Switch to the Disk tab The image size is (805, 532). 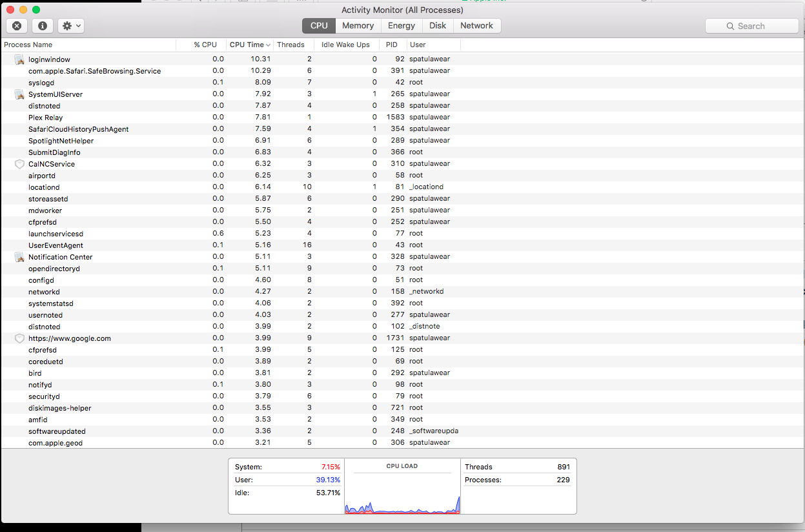point(438,26)
